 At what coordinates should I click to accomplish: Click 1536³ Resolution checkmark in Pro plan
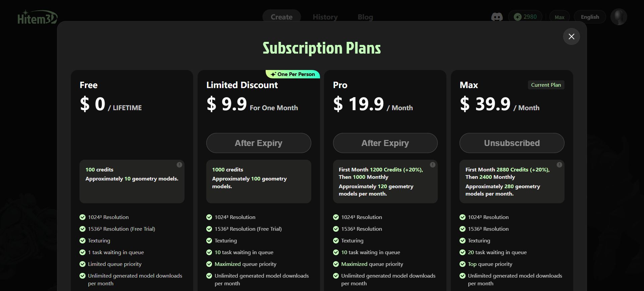[336, 229]
